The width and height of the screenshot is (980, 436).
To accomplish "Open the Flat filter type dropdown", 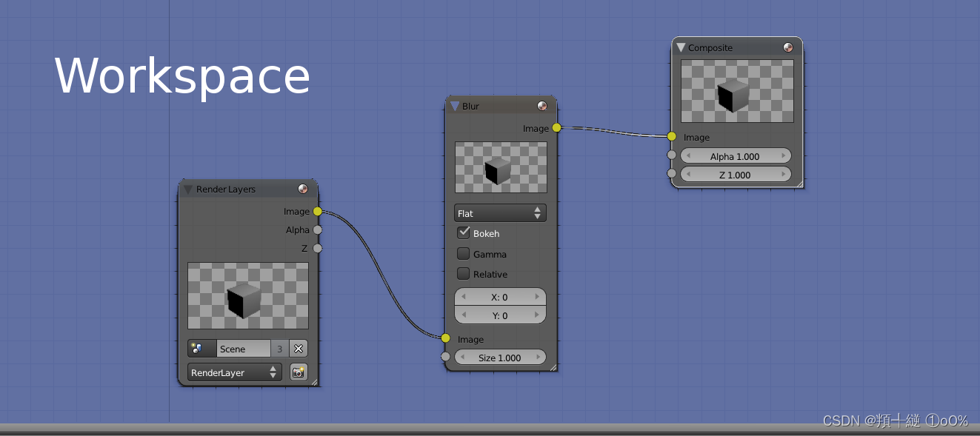I will coord(500,213).
